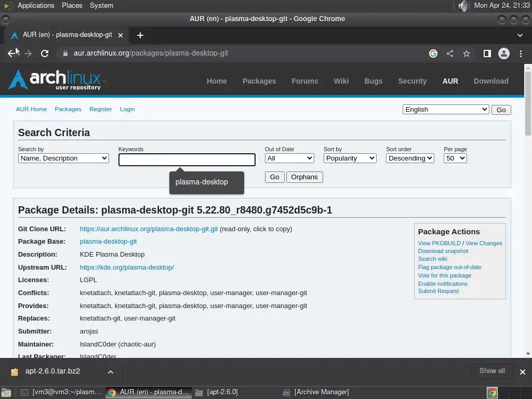Click the Register link
Screen dimensions: 532x399
pos(100,109)
